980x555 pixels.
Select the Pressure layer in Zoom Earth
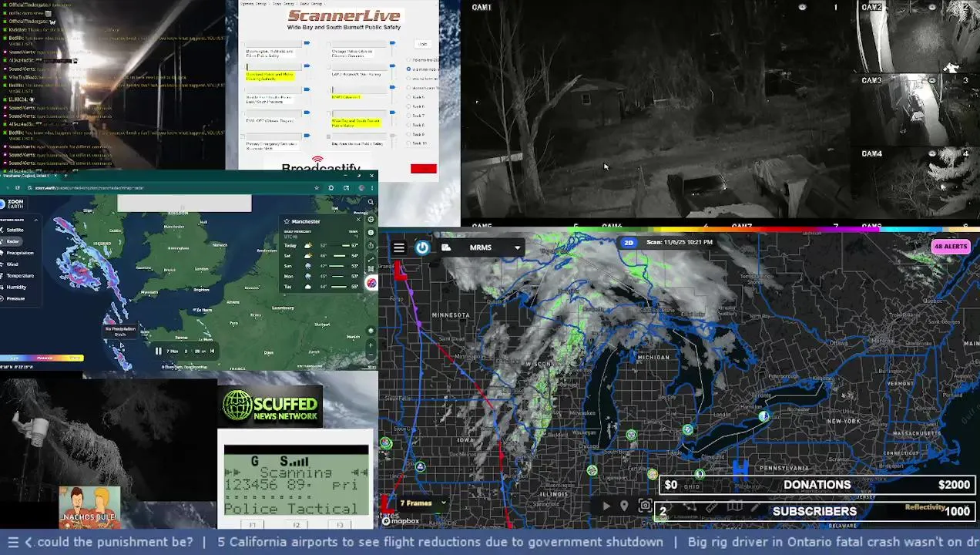12,298
